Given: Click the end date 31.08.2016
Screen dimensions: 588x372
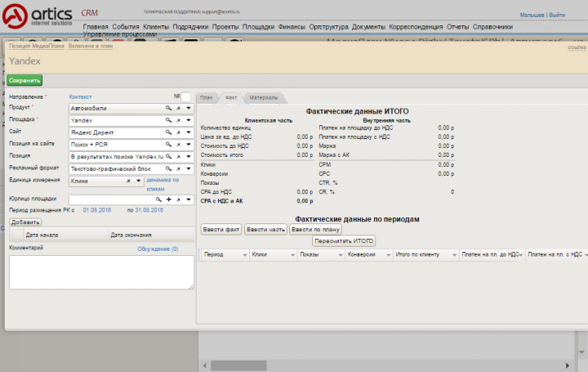Looking at the screenshot, I should pyautogui.click(x=149, y=210).
